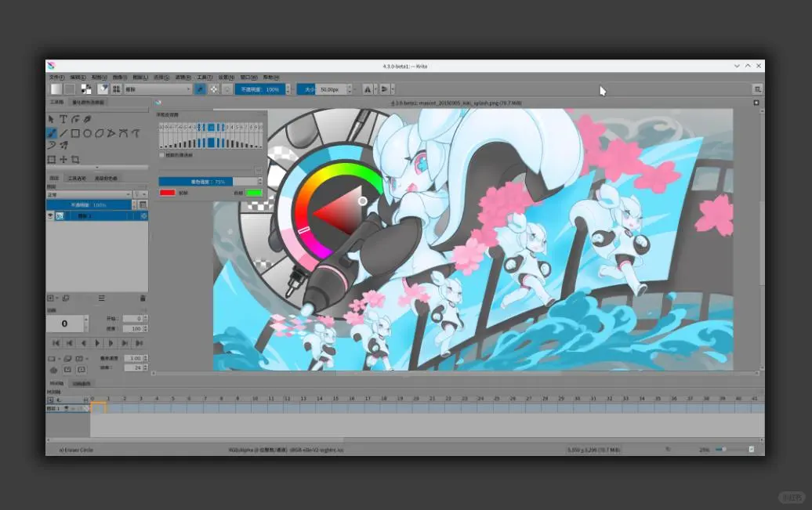Open the brush presets grid icon
Viewport: 812px width, 510px height.
point(117,89)
